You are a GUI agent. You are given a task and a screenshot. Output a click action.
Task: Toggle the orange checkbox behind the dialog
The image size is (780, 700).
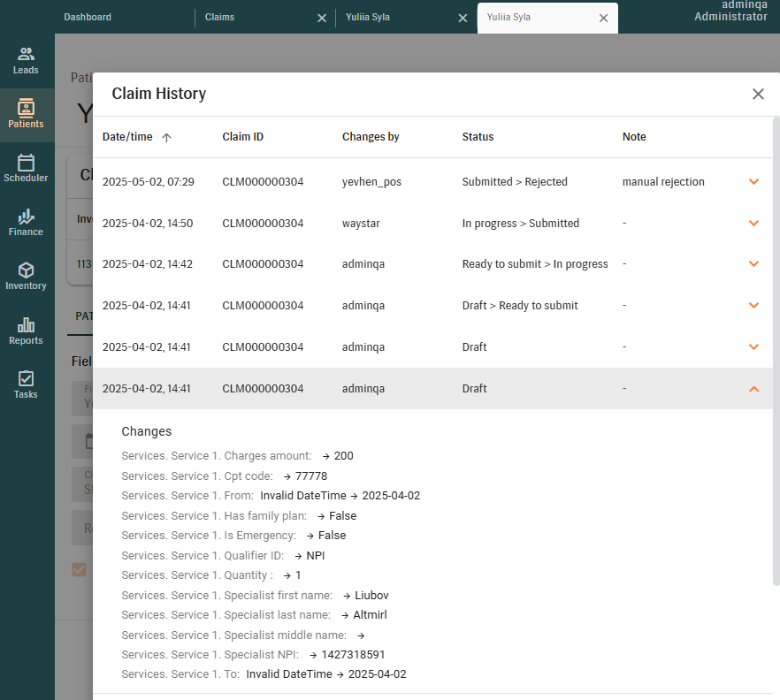click(80, 569)
